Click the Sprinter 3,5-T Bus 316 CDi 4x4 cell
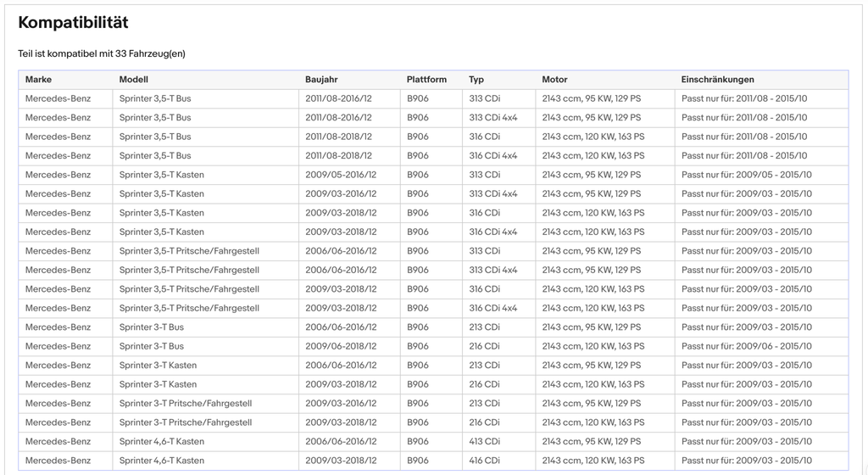Screen dimensions: 868x475 pos(498,156)
